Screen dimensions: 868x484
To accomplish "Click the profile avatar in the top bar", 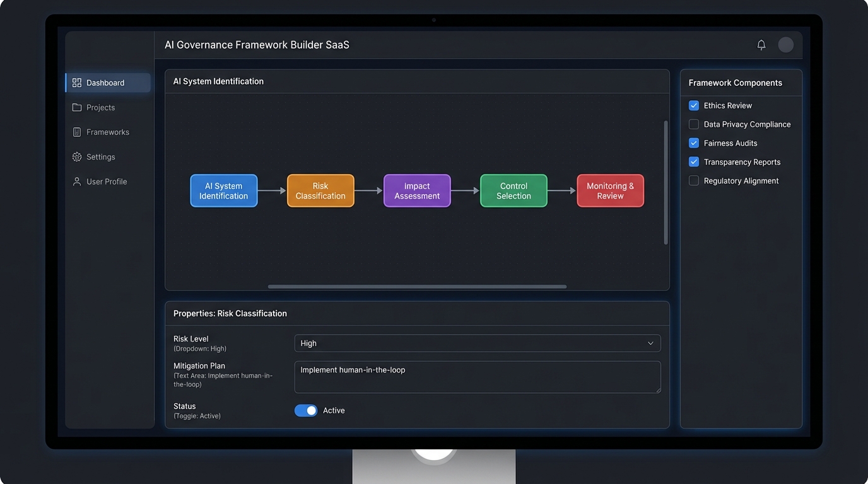I will [785, 44].
